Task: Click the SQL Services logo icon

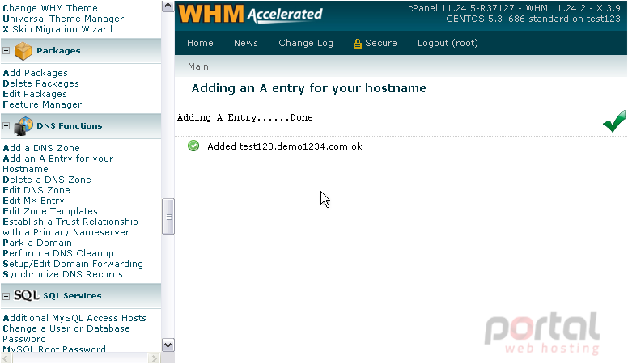Action: point(27,295)
